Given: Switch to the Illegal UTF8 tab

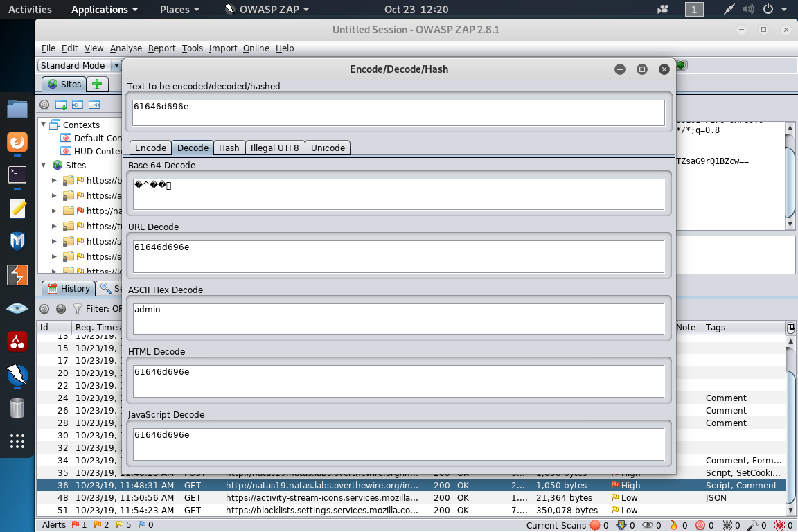Looking at the screenshot, I should pyautogui.click(x=275, y=148).
